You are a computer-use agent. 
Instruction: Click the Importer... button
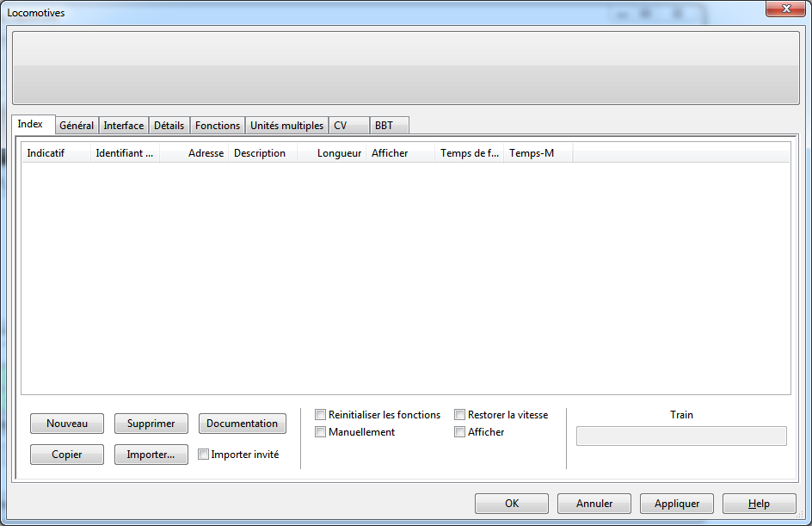pyautogui.click(x=151, y=455)
